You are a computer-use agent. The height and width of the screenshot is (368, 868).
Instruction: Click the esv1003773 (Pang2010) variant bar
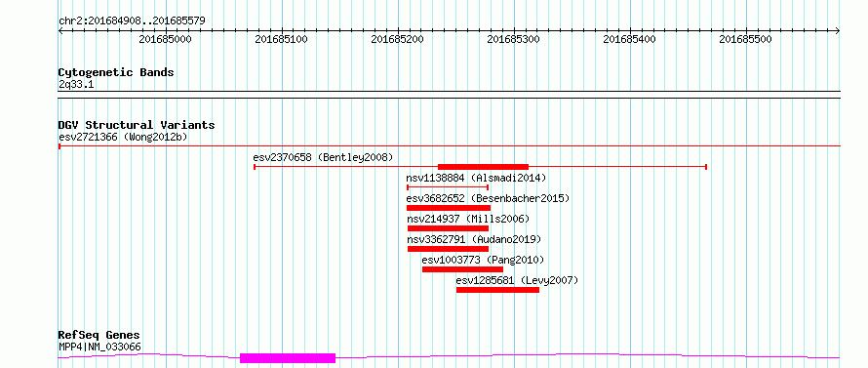click(462, 269)
